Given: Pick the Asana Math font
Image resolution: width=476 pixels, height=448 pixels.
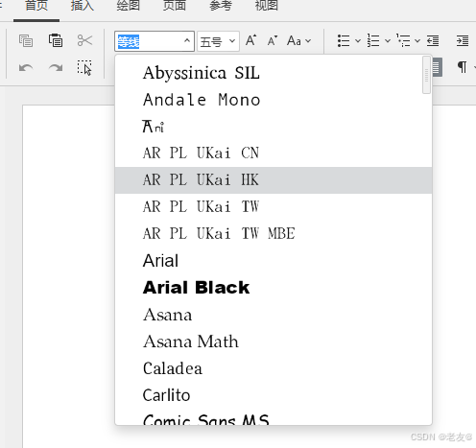Looking at the screenshot, I should tap(274, 342).
